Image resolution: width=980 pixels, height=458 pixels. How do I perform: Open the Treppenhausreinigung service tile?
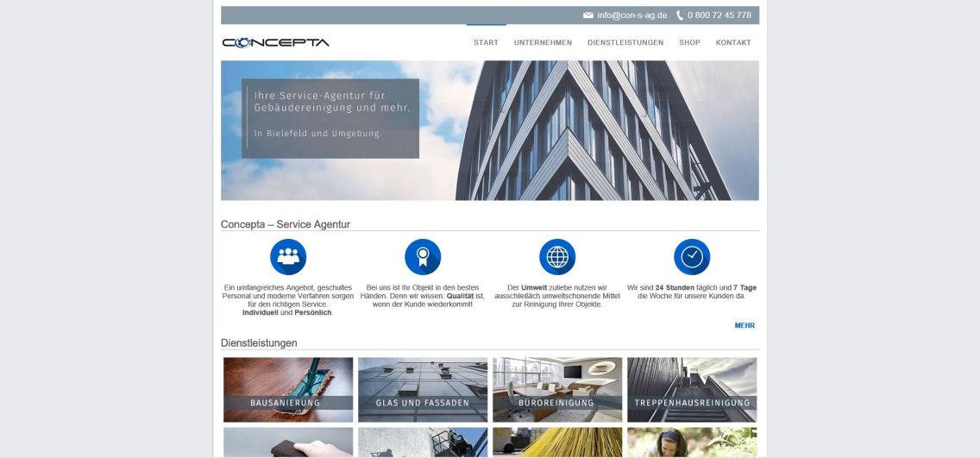tap(692, 390)
